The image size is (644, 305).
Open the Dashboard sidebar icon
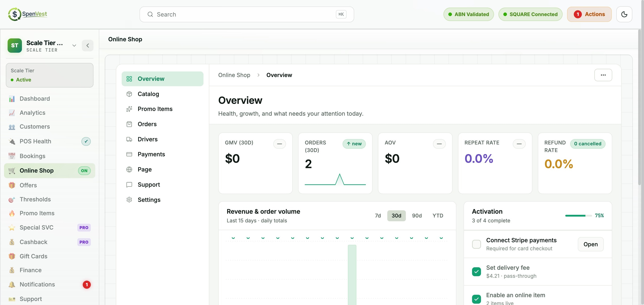(12, 99)
